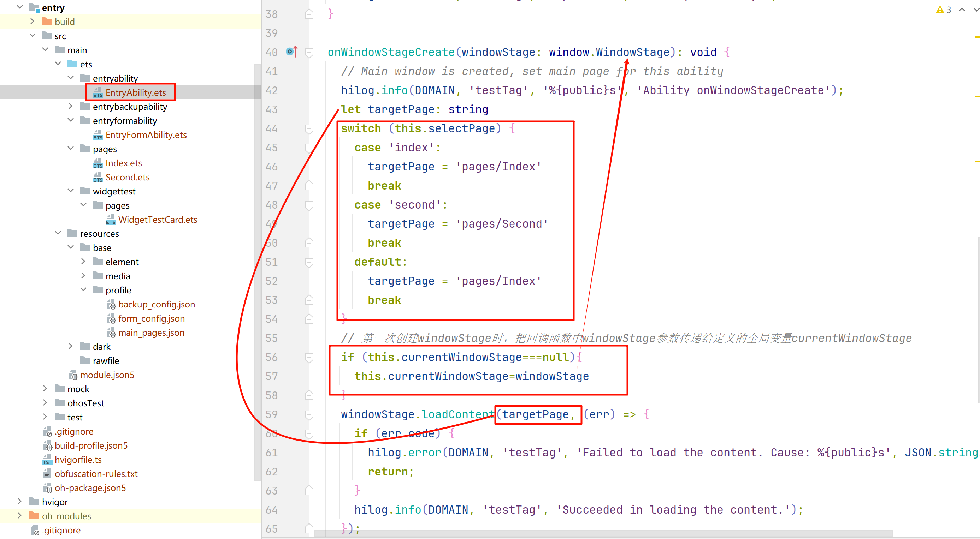
Task: Open obfuscation-rules.txt text file
Action: tap(96, 474)
